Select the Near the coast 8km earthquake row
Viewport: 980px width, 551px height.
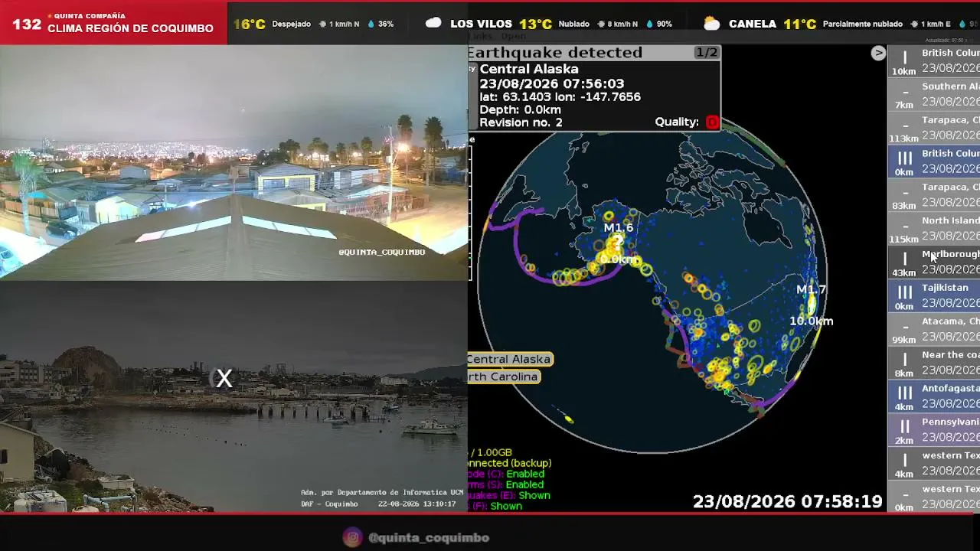click(934, 364)
